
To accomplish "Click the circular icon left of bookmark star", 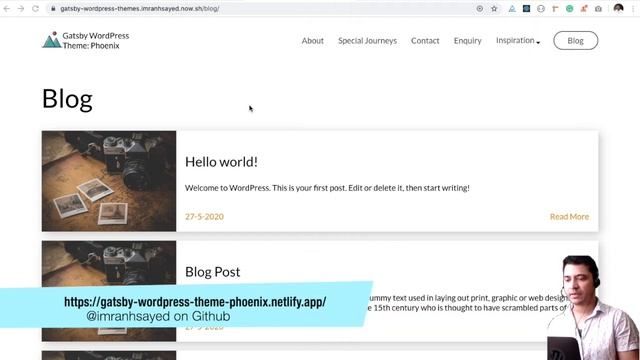I will coord(480,9).
